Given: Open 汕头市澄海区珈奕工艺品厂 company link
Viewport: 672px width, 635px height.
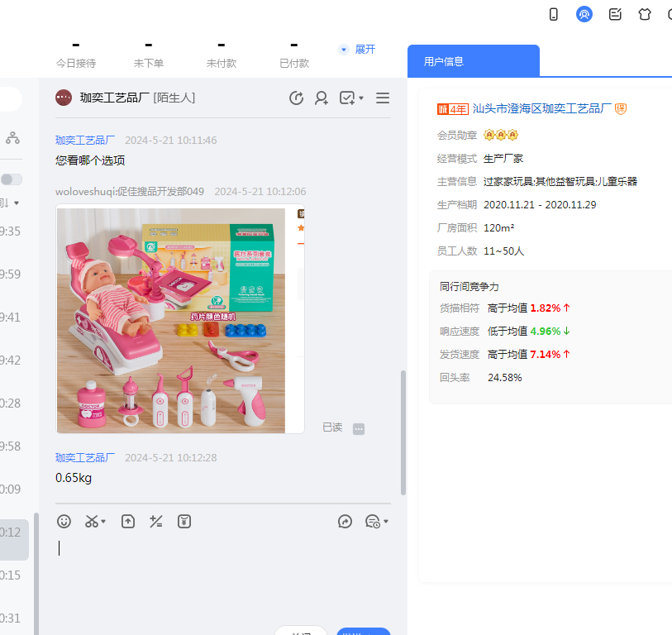Looking at the screenshot, I should 541,109.
